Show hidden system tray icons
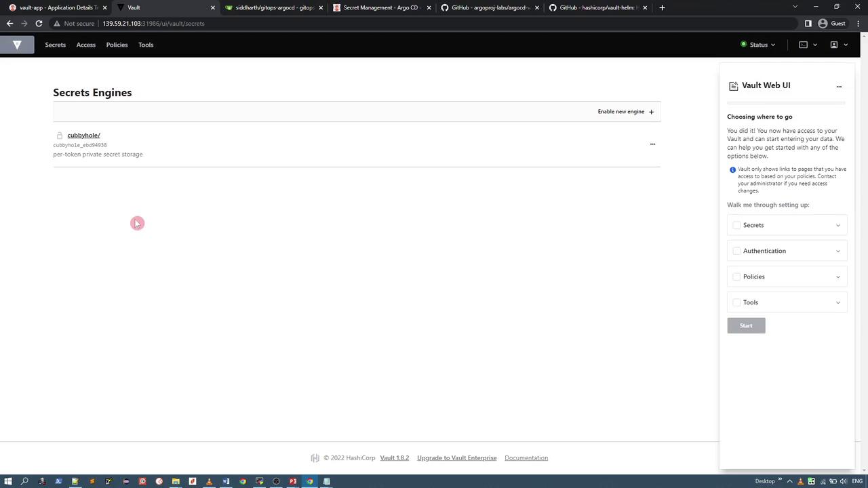Image resolution: width=868 pixels, height=488 pixels. pyautogui.click(x=790, y=481)
